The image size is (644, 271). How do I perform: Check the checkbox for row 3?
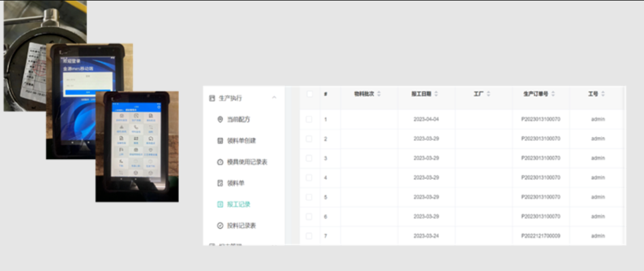309,158
